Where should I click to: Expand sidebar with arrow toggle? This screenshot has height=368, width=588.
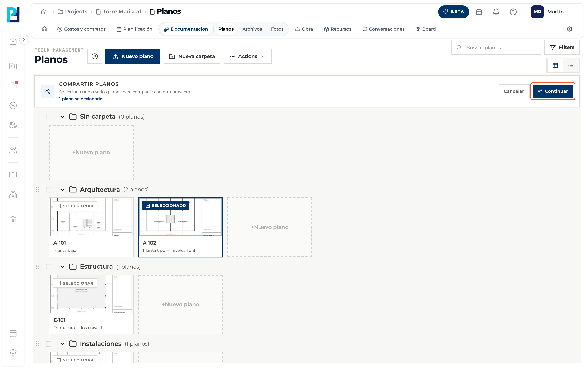(x=24, y=40)
